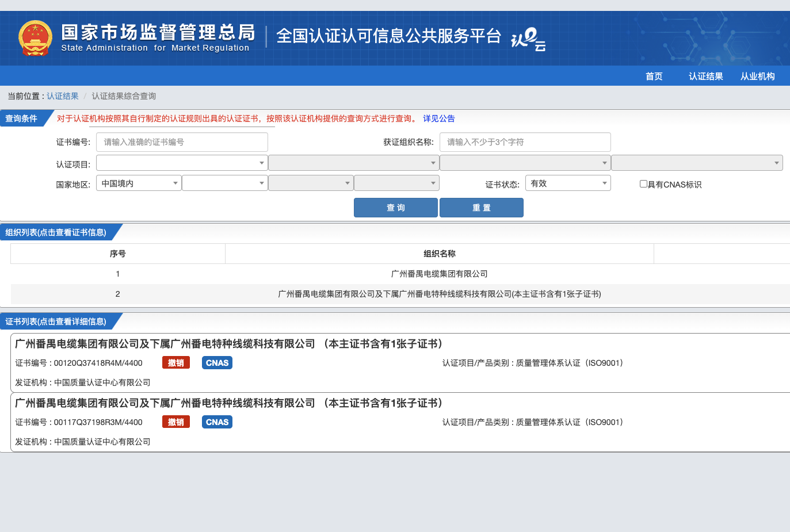Open certificate entry 00120Q37418R4M/4400

[400, 363]
